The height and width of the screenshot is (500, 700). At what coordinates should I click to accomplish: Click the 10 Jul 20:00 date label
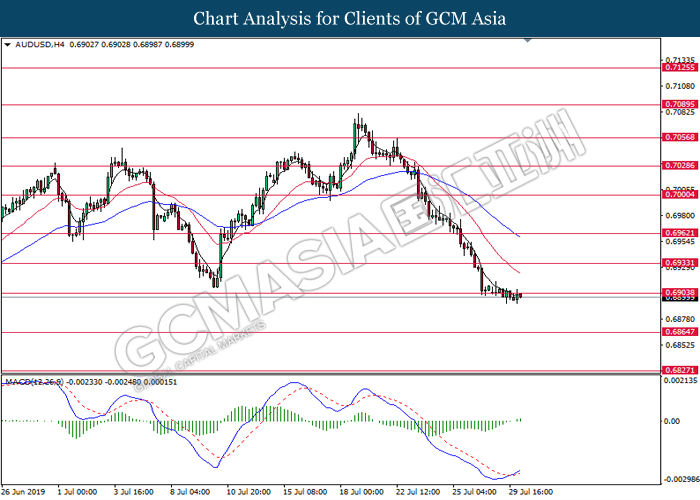coord(249,491)
